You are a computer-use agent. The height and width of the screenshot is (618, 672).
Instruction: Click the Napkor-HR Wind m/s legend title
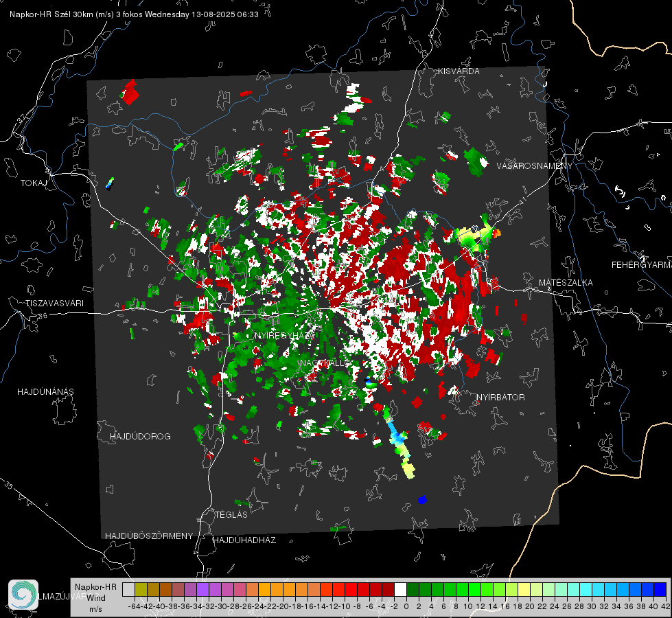click(95, 598)
